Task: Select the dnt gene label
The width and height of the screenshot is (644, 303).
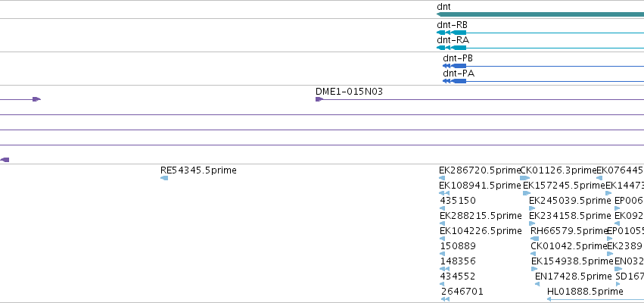Action: [443, 7]
